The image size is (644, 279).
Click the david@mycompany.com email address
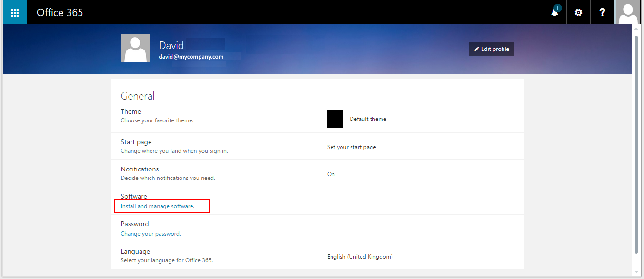[191, 57]
